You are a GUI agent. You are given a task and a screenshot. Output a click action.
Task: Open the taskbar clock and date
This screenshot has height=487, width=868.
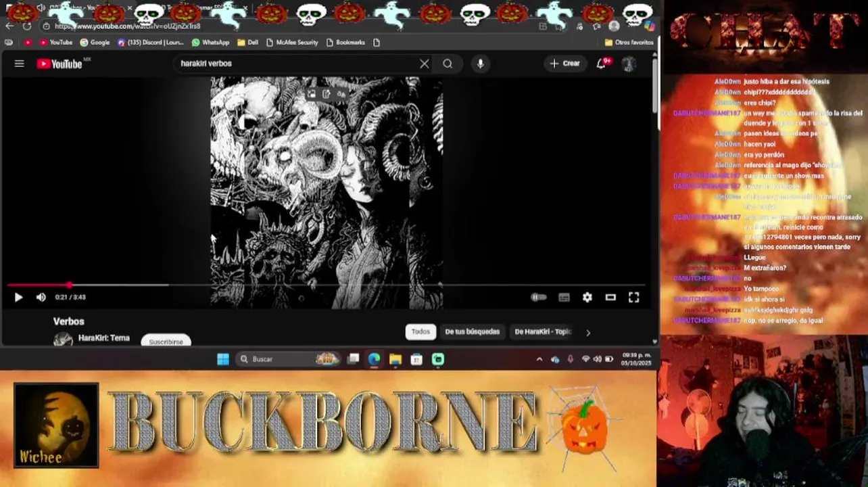click(636, 359)
